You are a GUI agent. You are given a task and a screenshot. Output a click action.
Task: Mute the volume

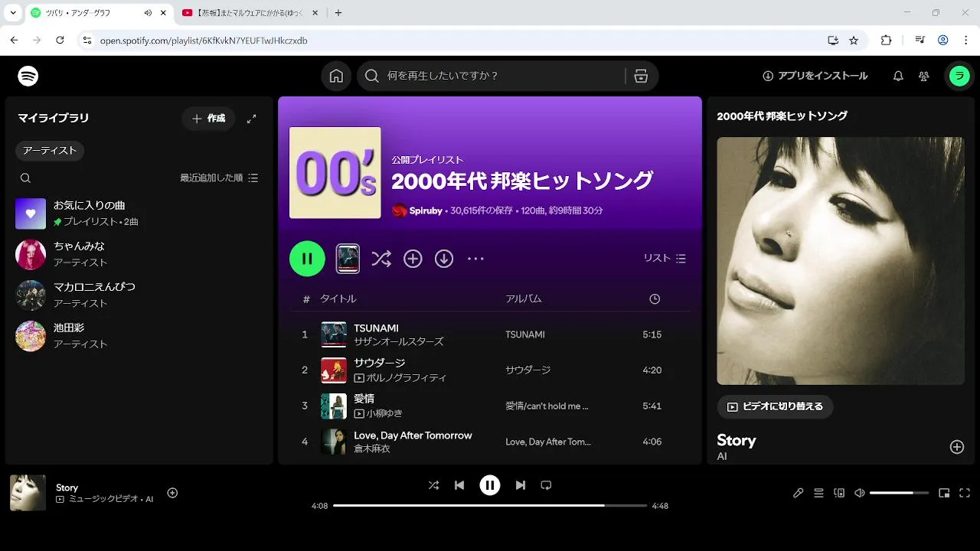click(860, 493)
